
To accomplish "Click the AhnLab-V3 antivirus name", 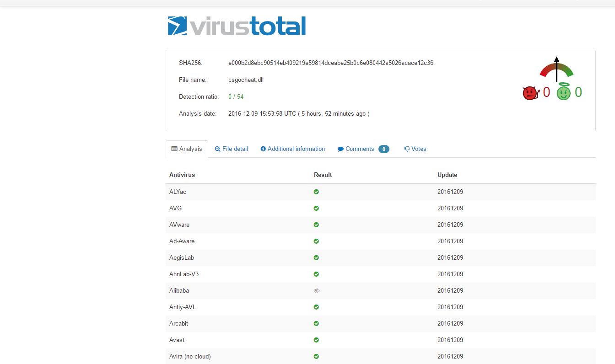I will coord(184,274).
